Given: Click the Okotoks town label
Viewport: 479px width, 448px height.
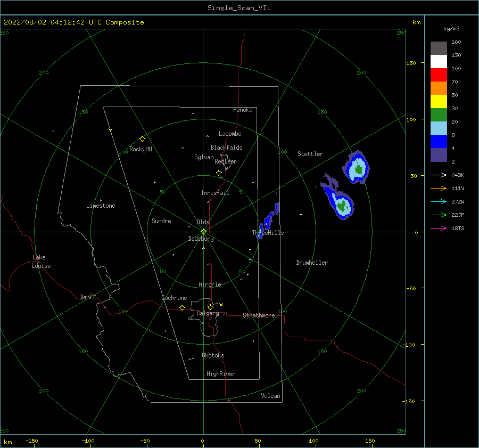Looking at the screenshot, I should click(x=213, y=355).
